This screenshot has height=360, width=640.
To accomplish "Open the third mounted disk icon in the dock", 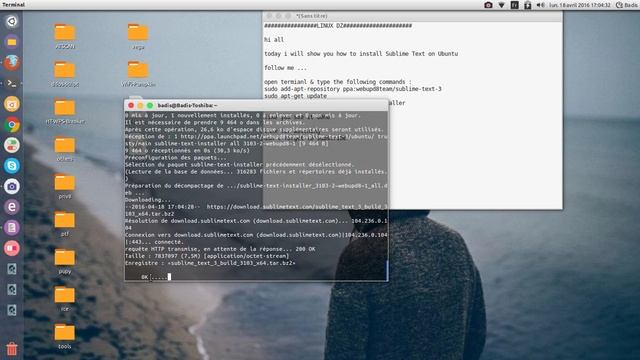I will point(11,310).
